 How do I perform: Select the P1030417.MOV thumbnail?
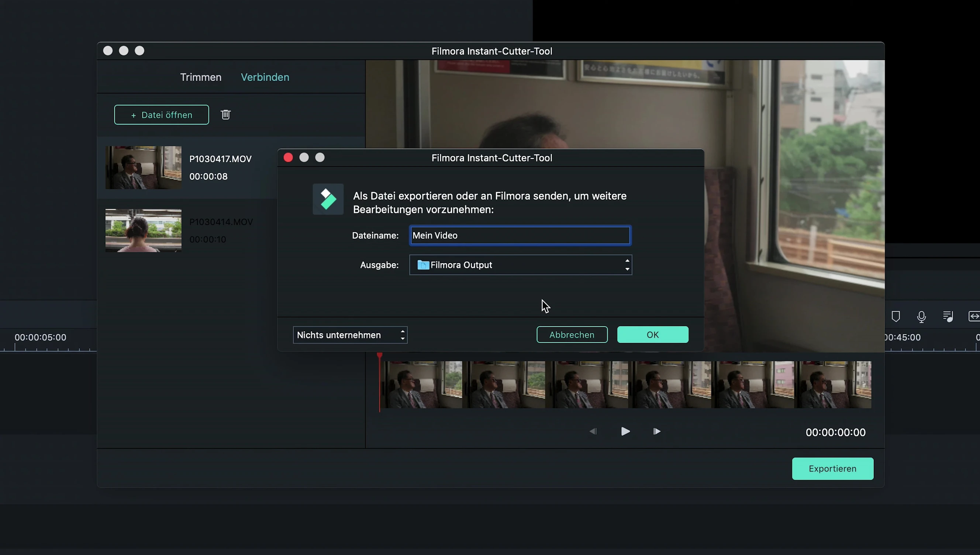(x=144, y=167)
